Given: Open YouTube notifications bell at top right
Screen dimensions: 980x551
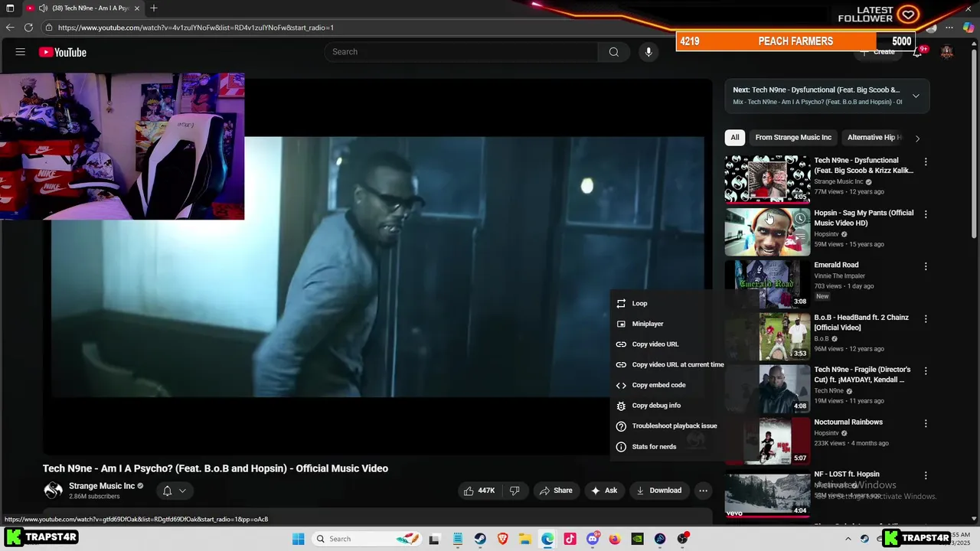Looking at the screenshot, I should [917, 52].
